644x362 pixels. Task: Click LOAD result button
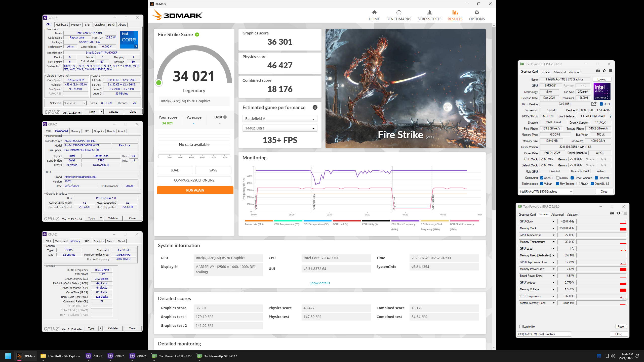[x=175, y=170]
